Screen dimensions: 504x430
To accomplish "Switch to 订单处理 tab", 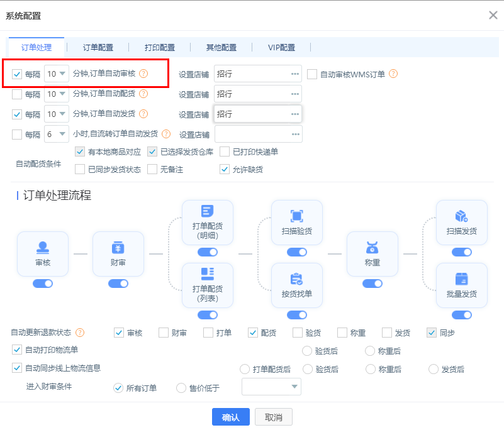I will coord(36,48).
